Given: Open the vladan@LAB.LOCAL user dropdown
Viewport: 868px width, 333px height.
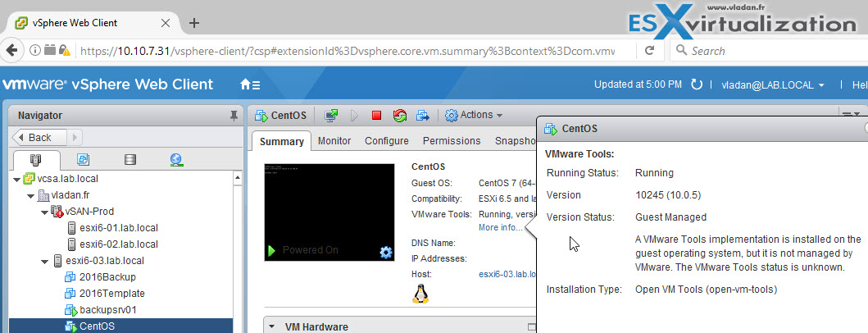Looking at the screenshot, I should pos(774,84).
